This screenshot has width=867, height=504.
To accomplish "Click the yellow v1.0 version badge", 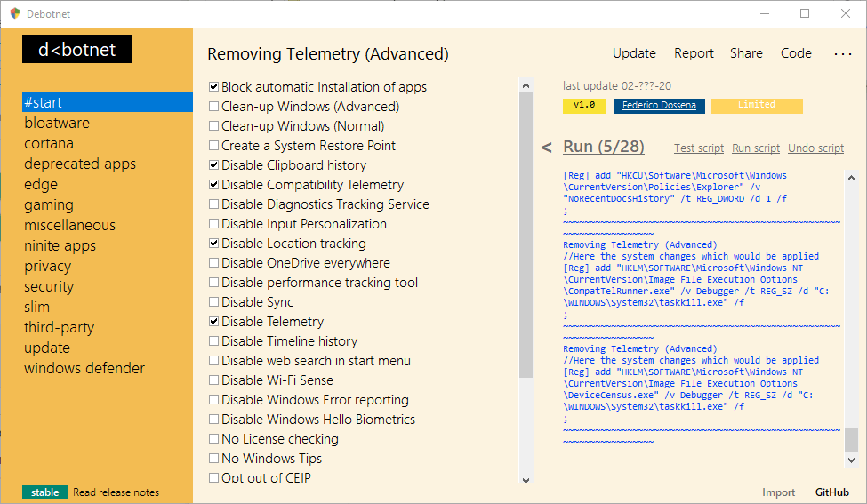I will click(583, 105).
